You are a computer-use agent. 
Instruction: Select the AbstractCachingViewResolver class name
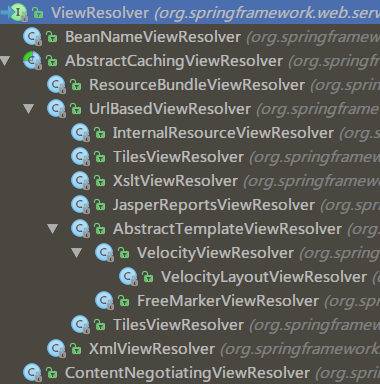point(174,61)
